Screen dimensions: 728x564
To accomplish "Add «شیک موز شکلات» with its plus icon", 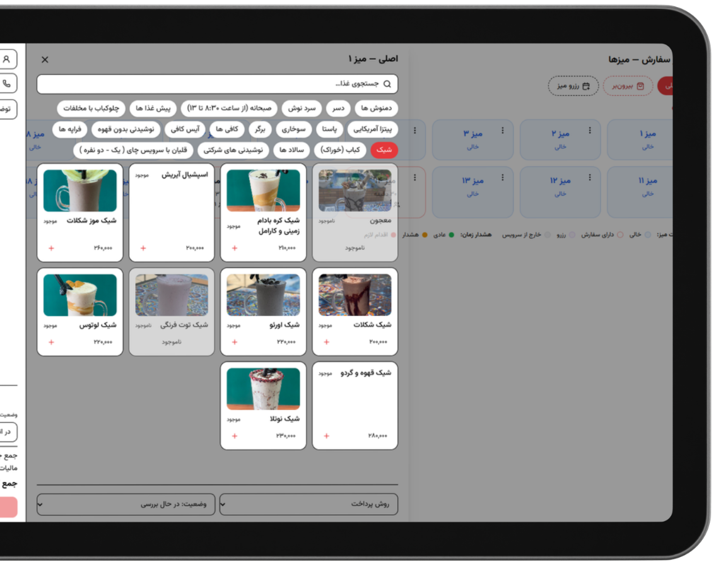I will 52,249.
